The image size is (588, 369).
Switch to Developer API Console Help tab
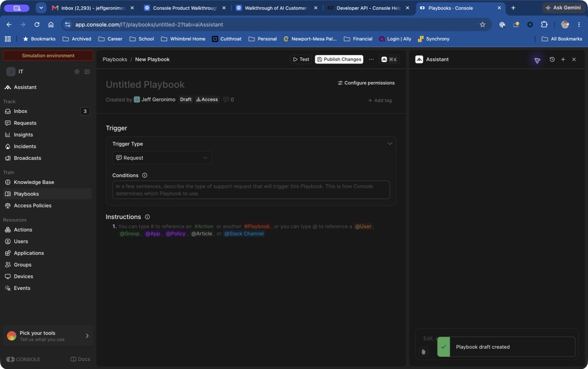[368, 8]
